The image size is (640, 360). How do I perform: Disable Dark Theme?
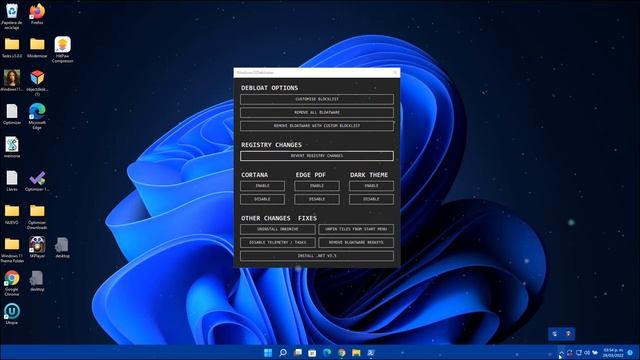(371, 199)
